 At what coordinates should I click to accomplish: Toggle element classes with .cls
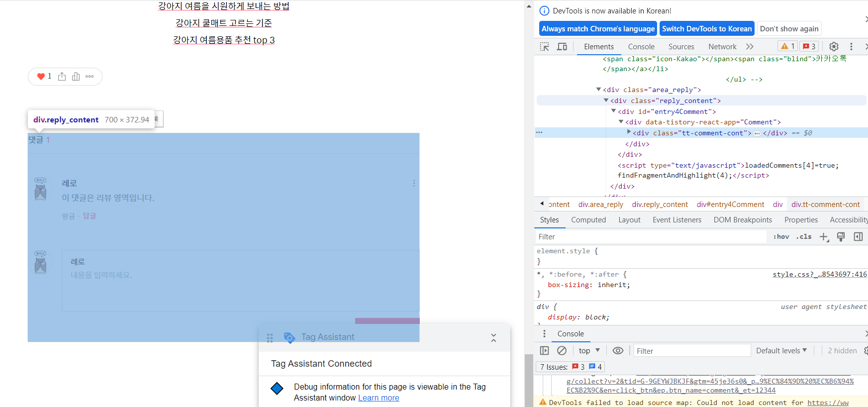pyautogui.click(x=804, y=237)
